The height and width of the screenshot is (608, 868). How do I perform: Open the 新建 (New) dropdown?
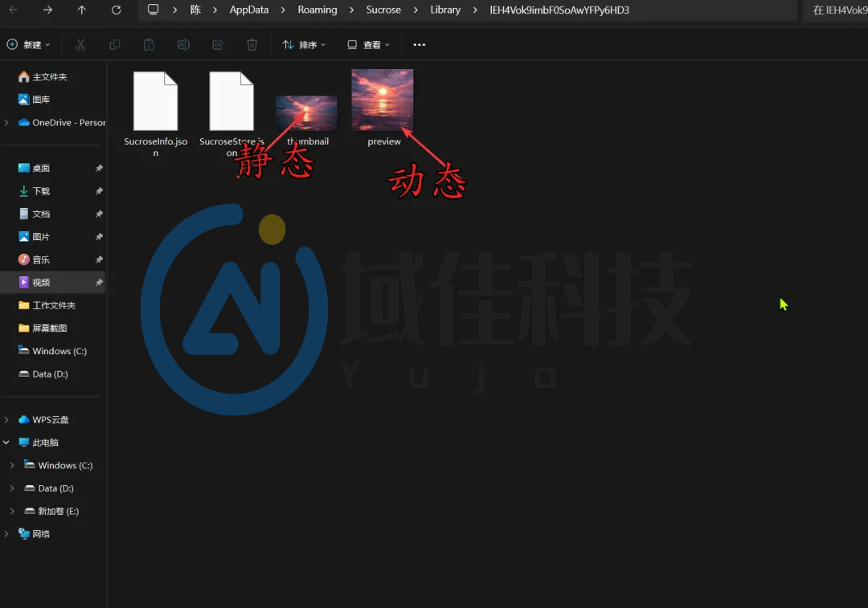pos(28,45)
